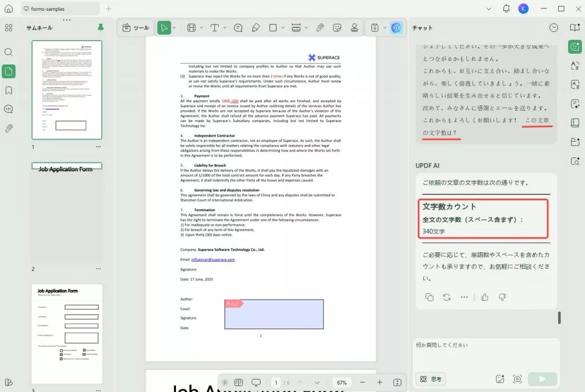The width and height of the screenshot is (585, 392).
Task: Click the chat question input field
Action: tap(486, 353)
